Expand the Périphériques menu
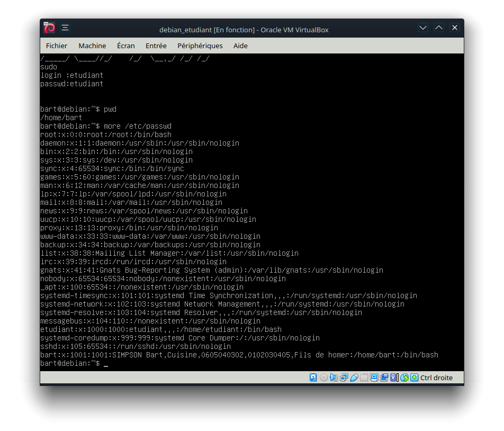The height and width of the screenshot is (431, 504). [200, 46]
